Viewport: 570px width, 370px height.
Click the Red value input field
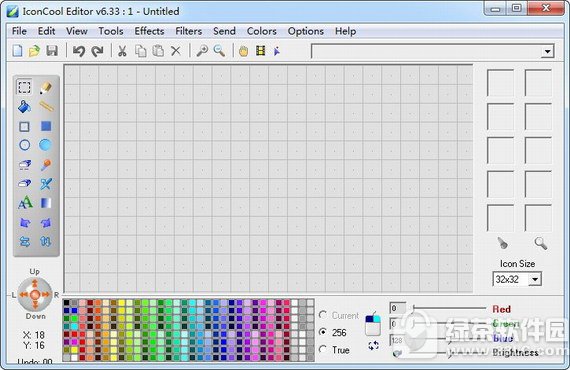pos(397,308)
